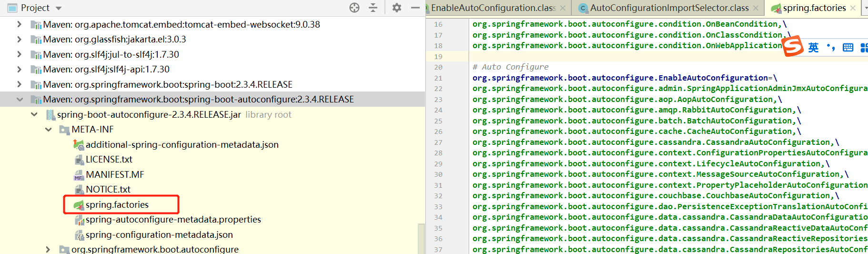Image resolution: width=868 pixels, height=254 pixels.
Task: Collapse spring-boot-autoconfigure:2.3.4.RELEASE library
Action: 20,99
